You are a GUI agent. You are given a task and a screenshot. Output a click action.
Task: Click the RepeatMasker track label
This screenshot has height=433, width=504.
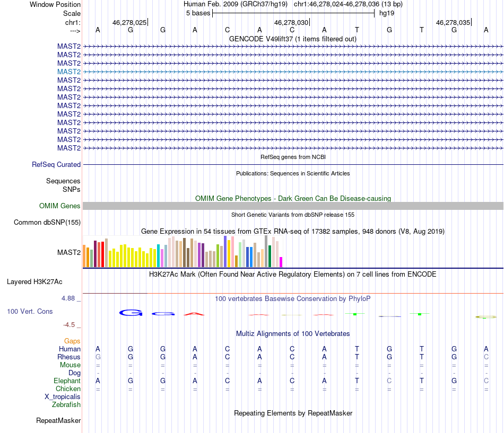(58, 420)
